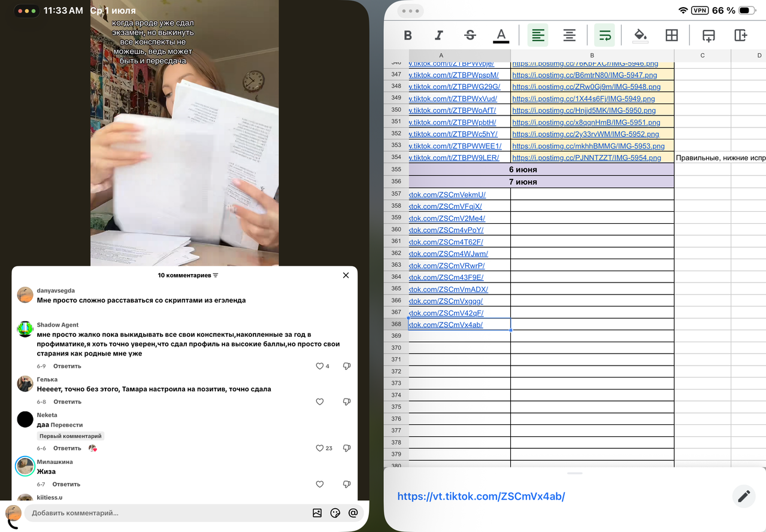Dislike the Shadow Agent comment

(x=347, y=366)
